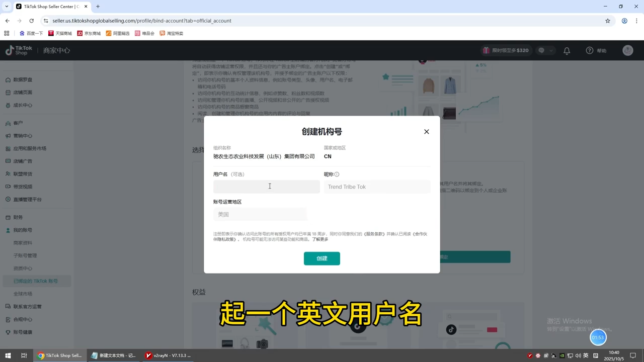The image size is (644, 362).
Task: Click the 创建 button in the dialog
Action: pos(321,258)
